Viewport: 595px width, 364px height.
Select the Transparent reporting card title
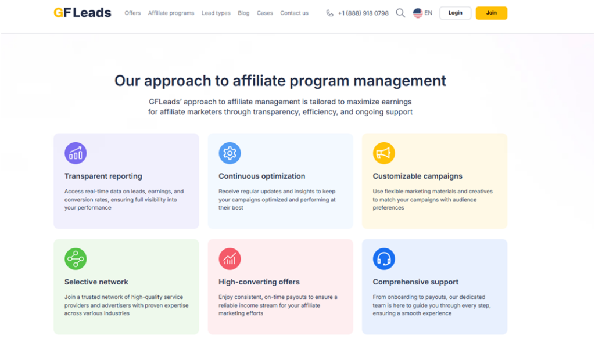pyautogui.click(x=103, y=176)
